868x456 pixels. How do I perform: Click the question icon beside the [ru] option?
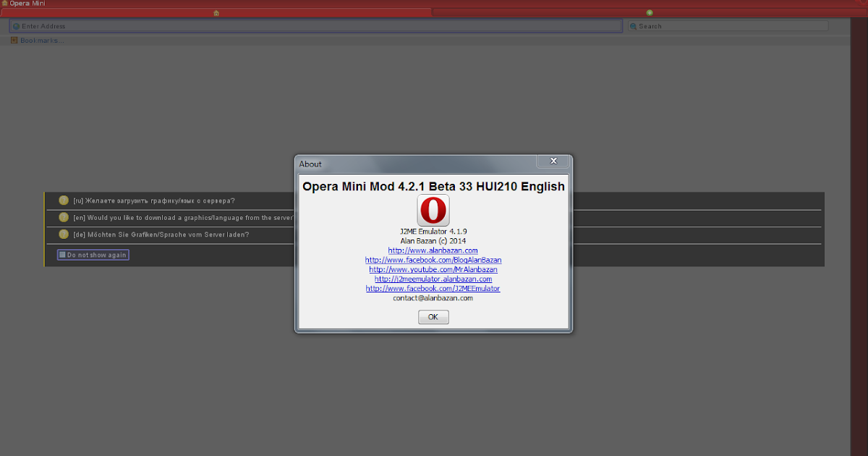coord(63,200)
